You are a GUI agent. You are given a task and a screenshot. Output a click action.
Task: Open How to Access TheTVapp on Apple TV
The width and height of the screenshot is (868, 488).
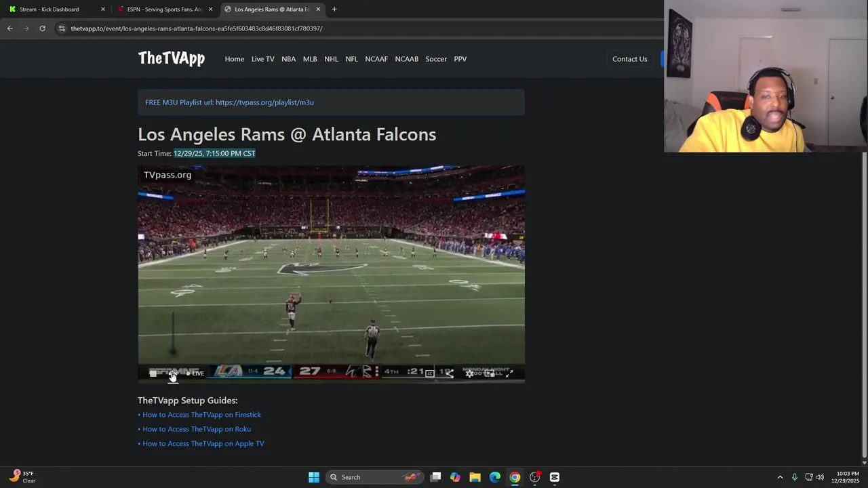click(x=203, y=444)
